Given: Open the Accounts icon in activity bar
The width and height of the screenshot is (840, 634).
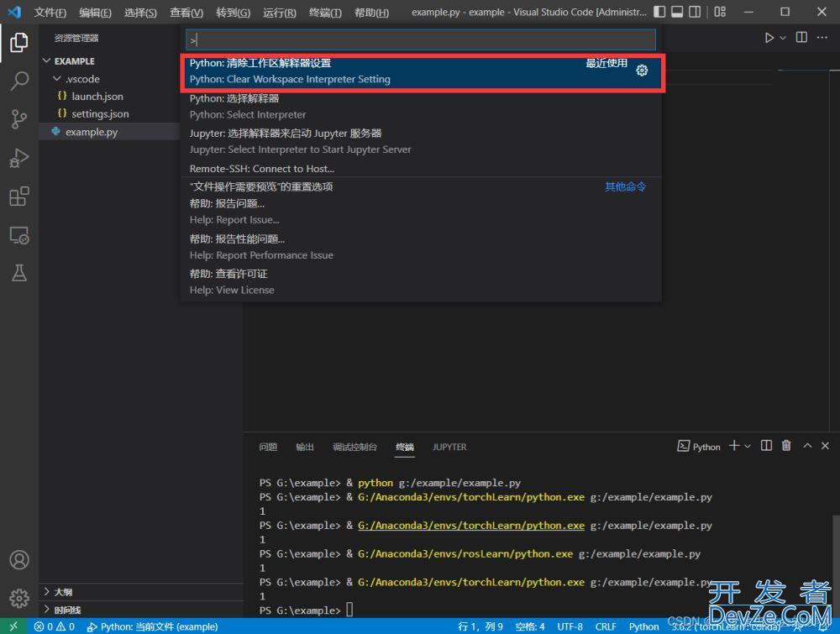Looking at the screenshot, I should (19, 560).
